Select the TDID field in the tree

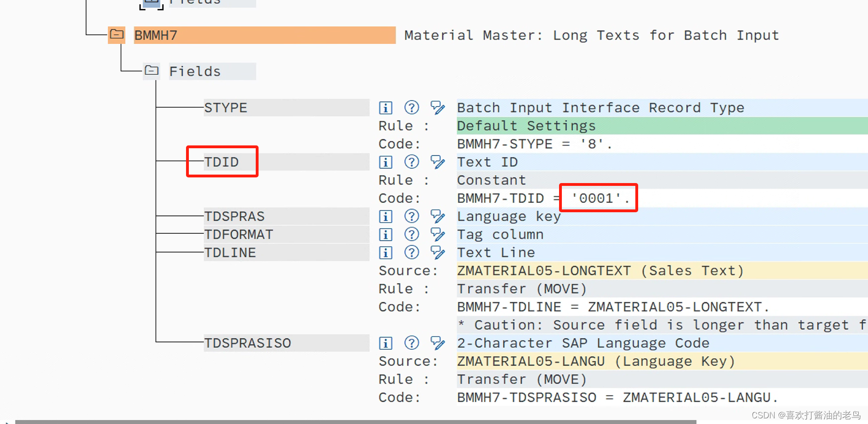221,161
